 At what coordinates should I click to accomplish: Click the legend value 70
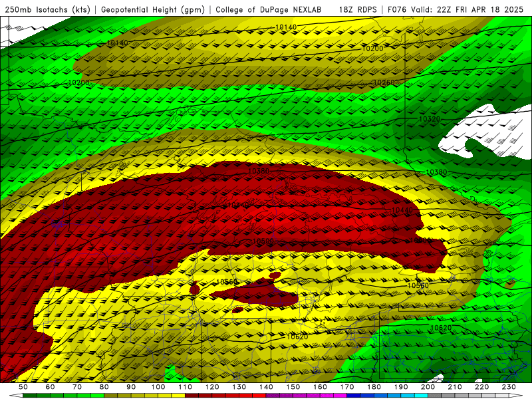pos(77,387)
